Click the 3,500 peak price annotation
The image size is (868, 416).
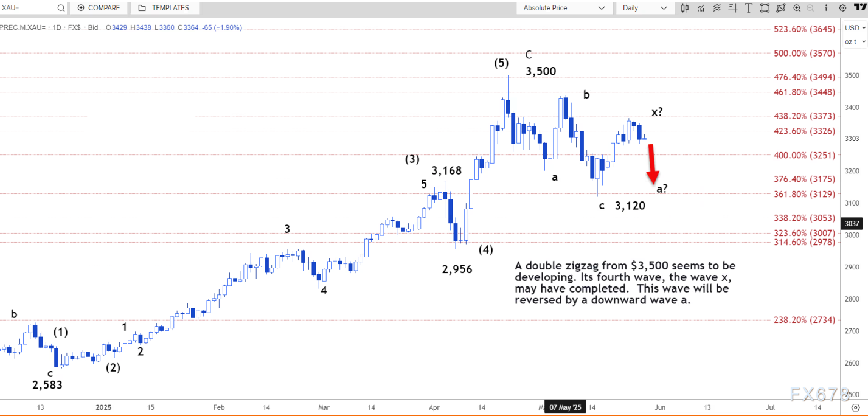[x=541, y=71]
